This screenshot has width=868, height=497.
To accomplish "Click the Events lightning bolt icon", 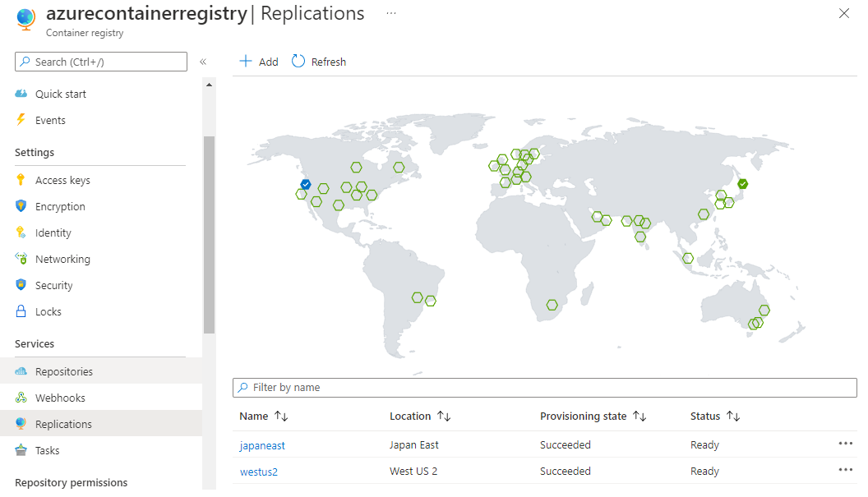I will pyautogui.click(x=21, y=120).
